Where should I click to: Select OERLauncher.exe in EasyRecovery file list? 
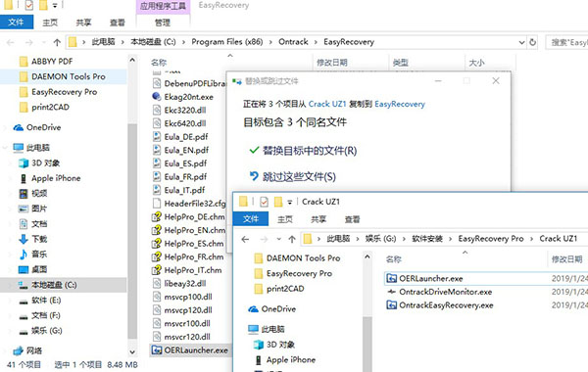(x=196, y=350)
